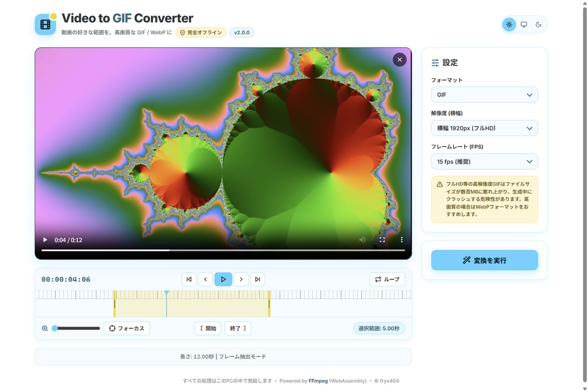Screen dimensions: 588x392
Task: Click the v2.0.0 version badge
Action: 242,33
